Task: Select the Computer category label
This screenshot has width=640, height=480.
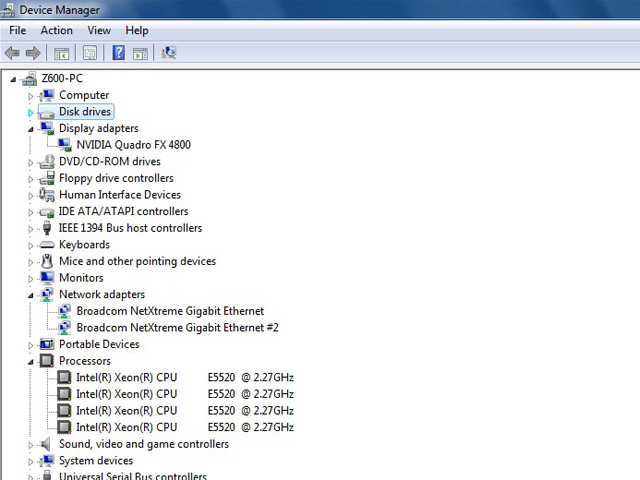Action: 84,95
